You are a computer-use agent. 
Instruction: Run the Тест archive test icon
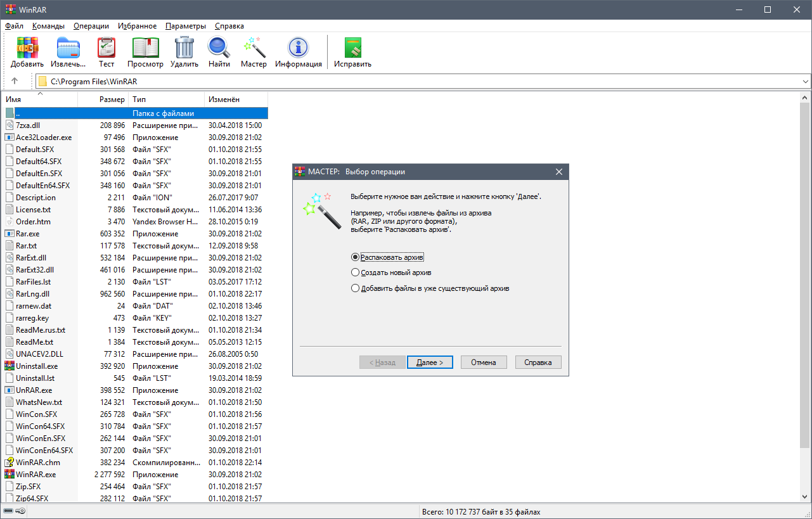[106, 48]
